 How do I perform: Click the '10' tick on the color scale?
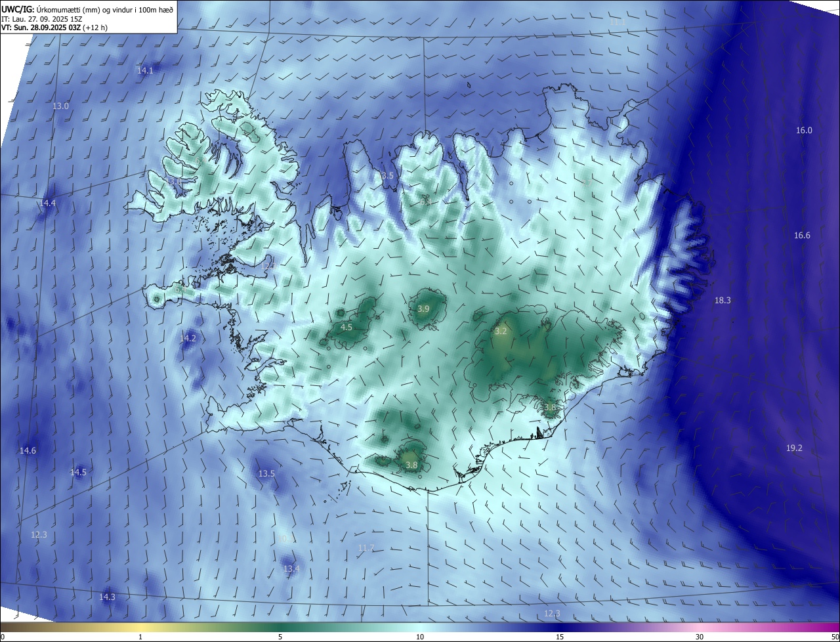pos(420,637)
